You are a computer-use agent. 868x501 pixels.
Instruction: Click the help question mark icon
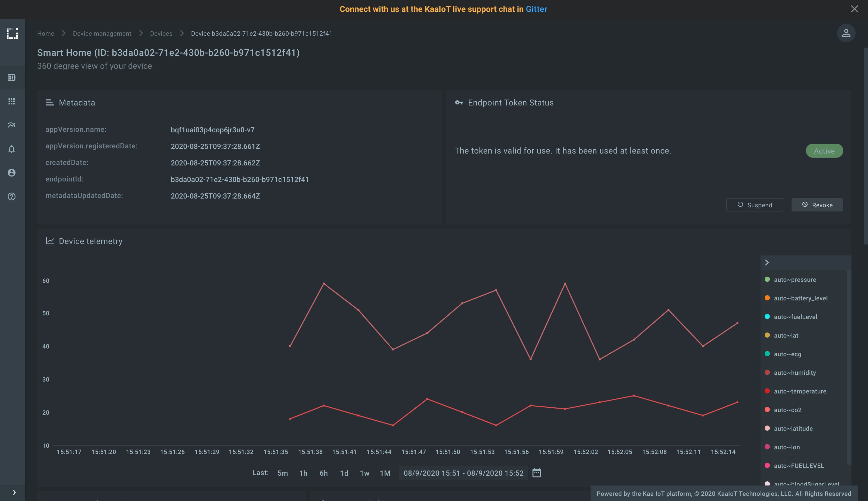12,197
